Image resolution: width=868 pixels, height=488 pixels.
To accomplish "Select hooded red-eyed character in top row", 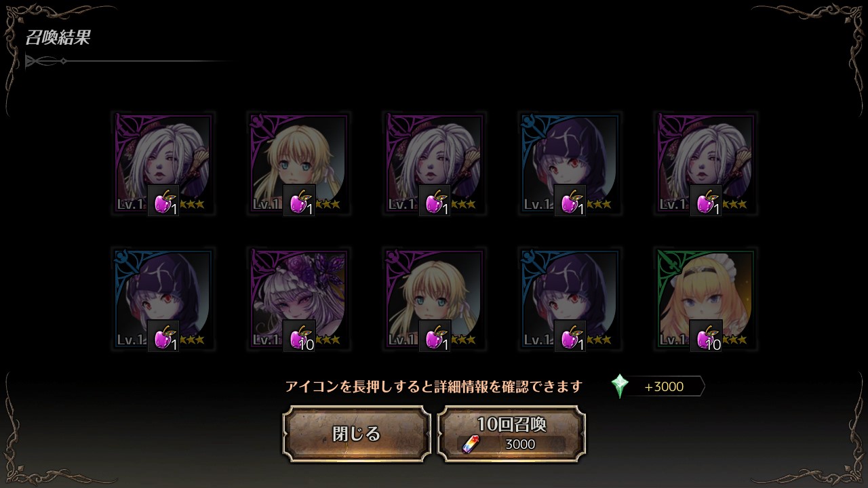I will [570, 164].
